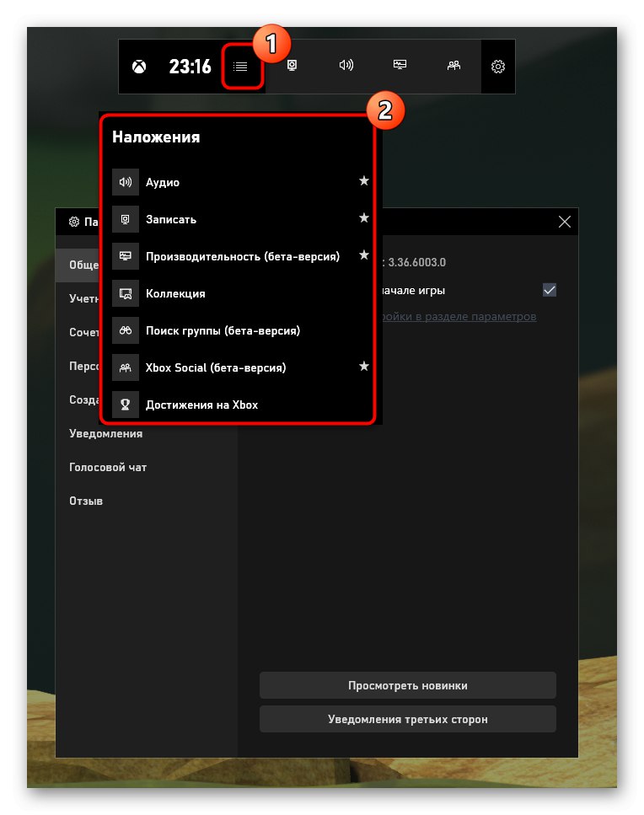This screenshot has width=644, height=815.
Task: Click the Производительность monitor icon in the list
Action: coord(126,256)
